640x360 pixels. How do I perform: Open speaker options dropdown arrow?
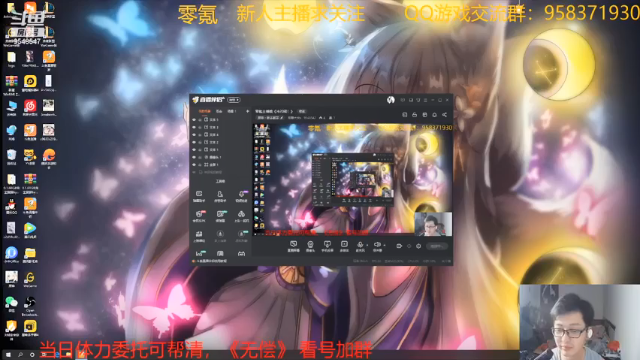384,245
